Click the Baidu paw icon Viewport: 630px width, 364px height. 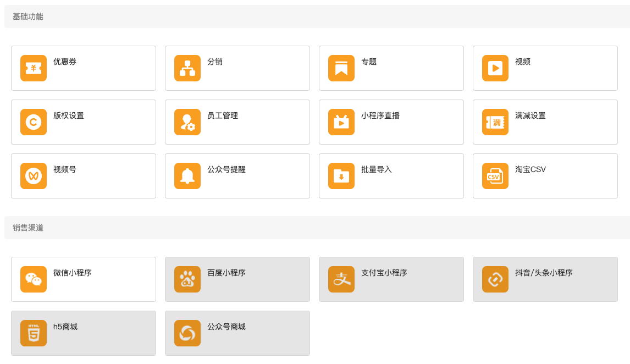click(187, 279)
